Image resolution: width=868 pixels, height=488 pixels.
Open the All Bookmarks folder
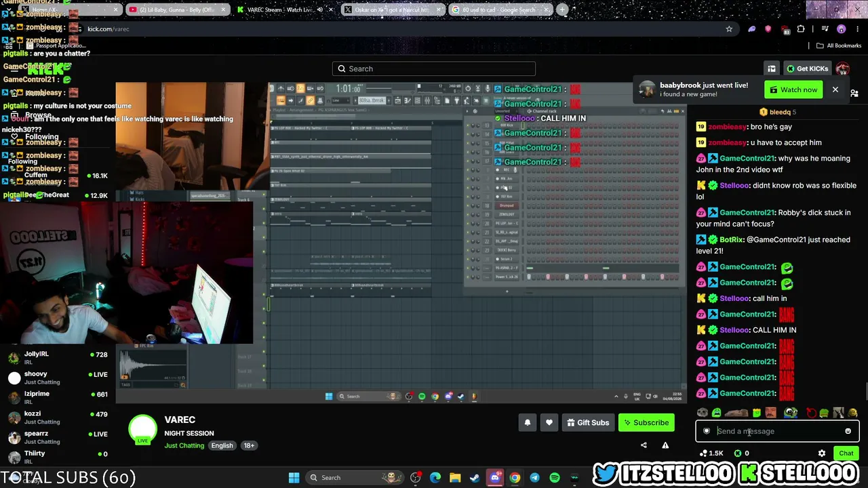(x=839, y=45)
